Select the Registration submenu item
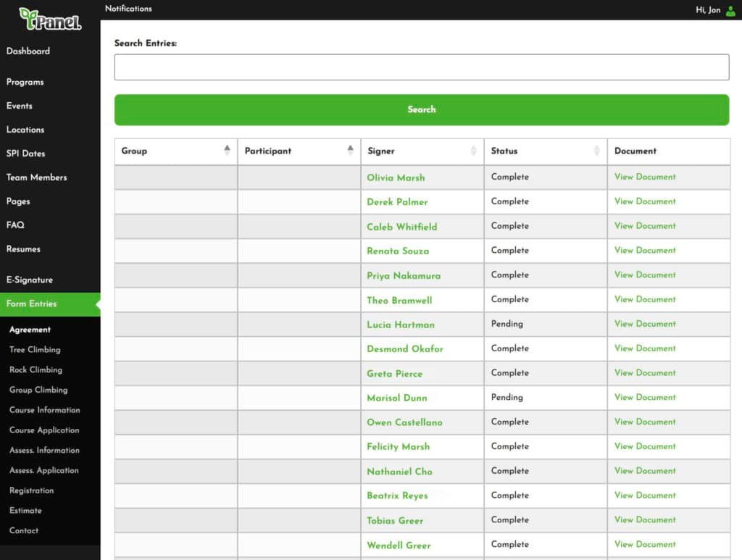Screen dimensions: 742x560 tap(32, 490)
